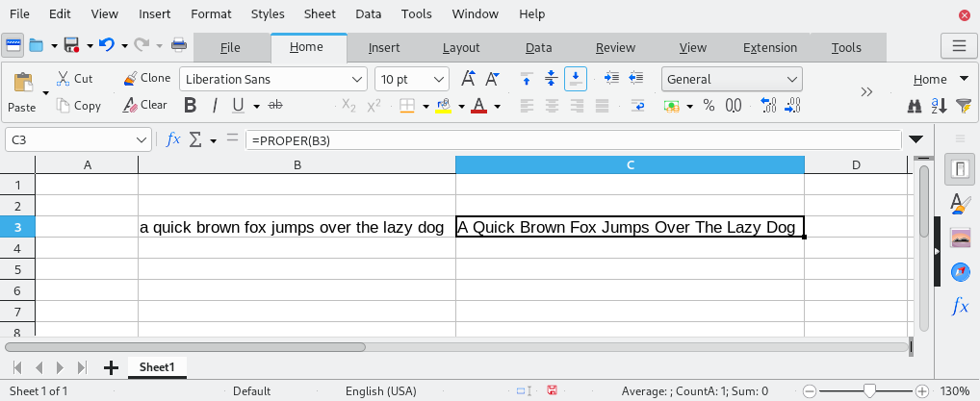Switch to the Layout ribbon tab

[x=461, y=47]
